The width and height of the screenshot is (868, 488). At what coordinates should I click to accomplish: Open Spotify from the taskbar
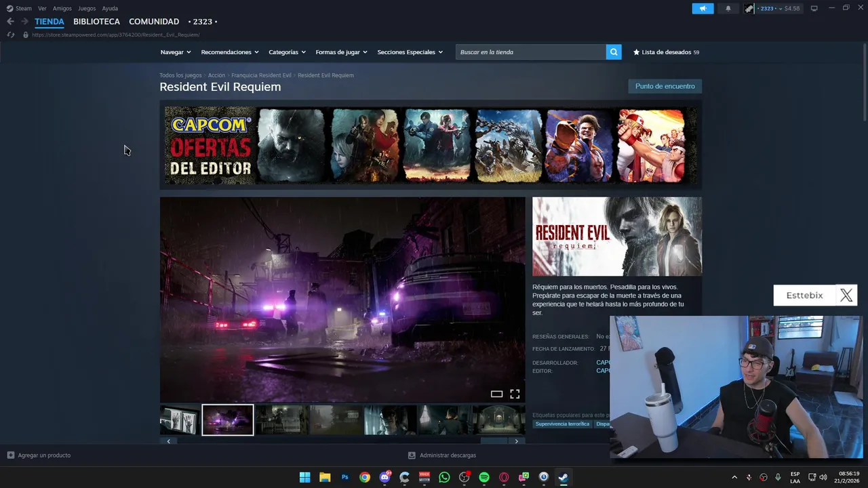click(x=484, y=477)
